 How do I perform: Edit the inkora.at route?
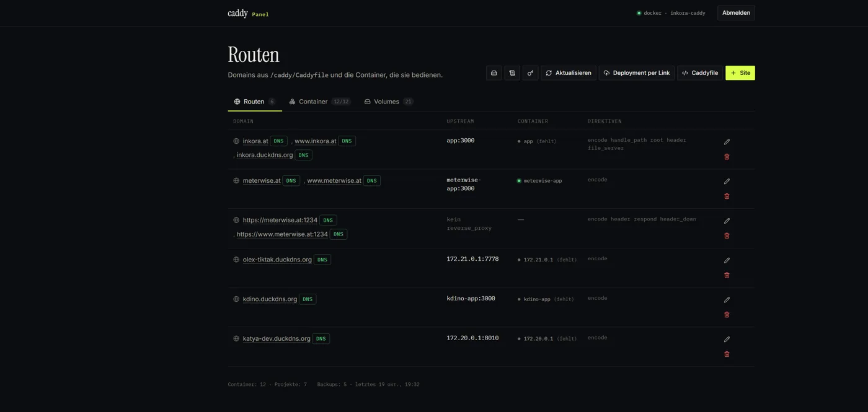[x=727, y=142]
